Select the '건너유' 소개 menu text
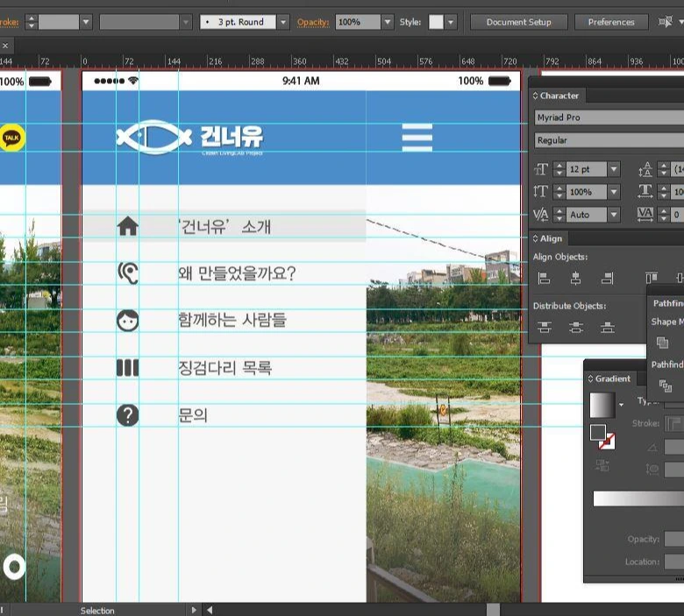This screenshot has height=616, width=684. (x=224, y=227)
